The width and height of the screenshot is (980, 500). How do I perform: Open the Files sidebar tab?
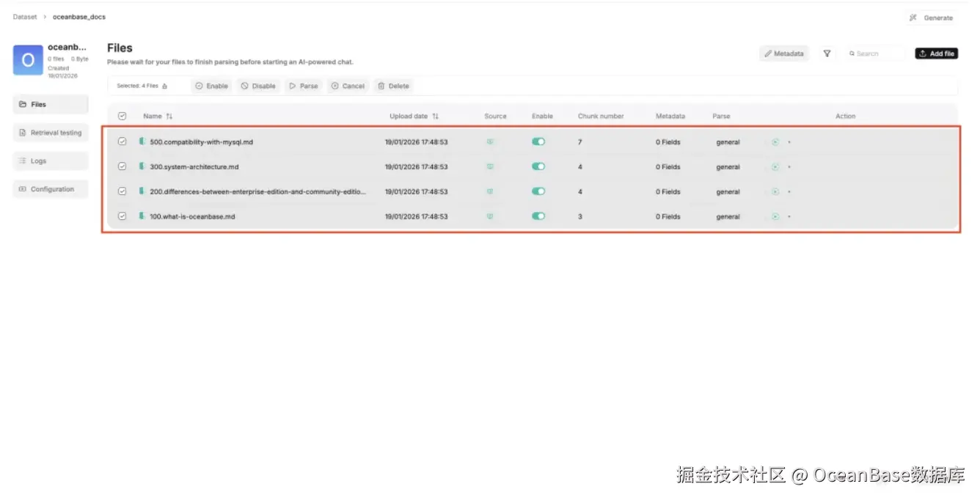51,105
